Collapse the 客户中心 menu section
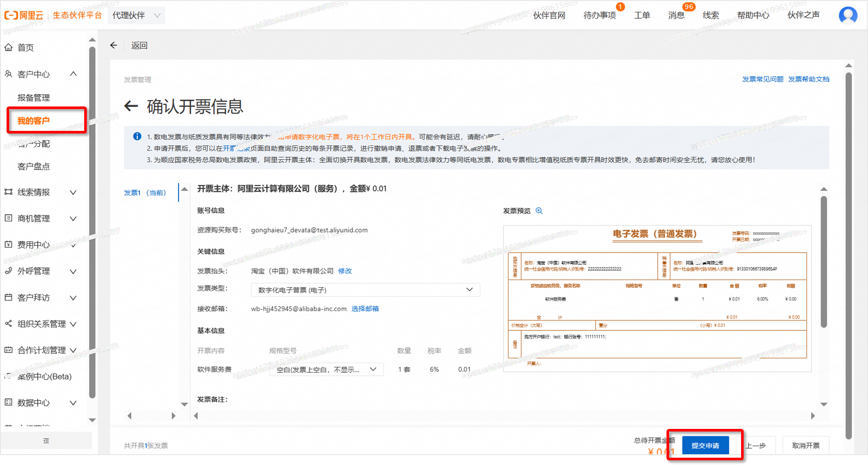 click(x=73, y=74)
